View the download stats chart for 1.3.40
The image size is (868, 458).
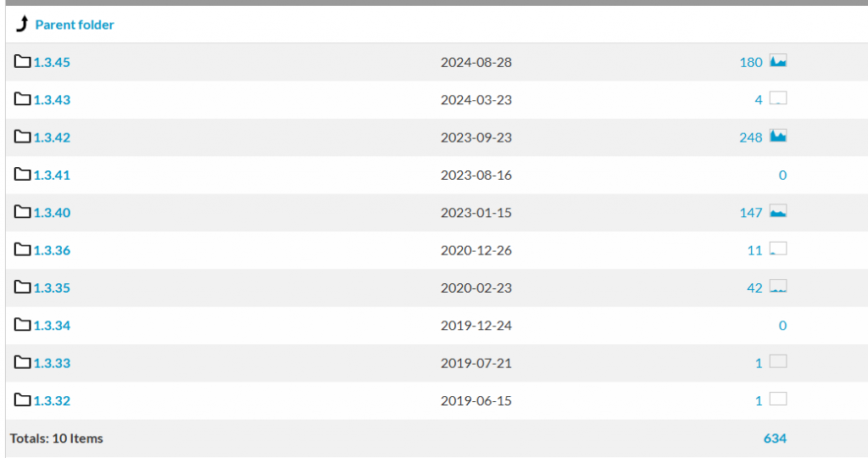click(778, 211)
